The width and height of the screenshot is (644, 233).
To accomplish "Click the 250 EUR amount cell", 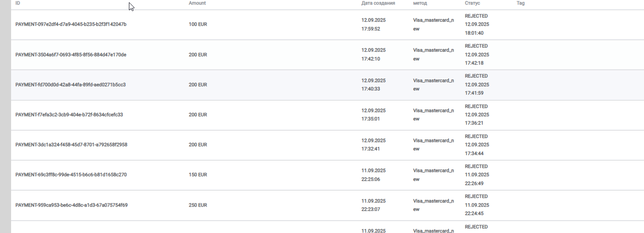I will coord(198,205).
